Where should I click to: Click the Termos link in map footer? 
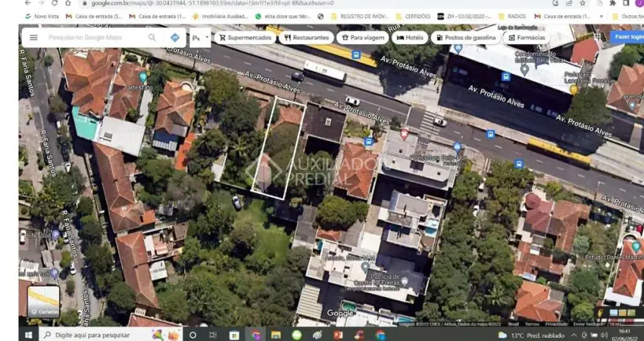(531, 324)
